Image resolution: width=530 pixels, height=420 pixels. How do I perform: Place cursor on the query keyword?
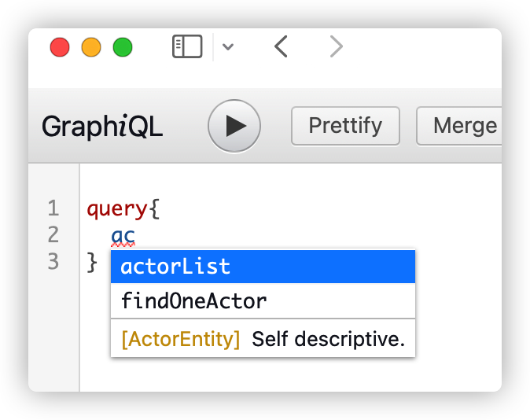click(x=116, y=209)
